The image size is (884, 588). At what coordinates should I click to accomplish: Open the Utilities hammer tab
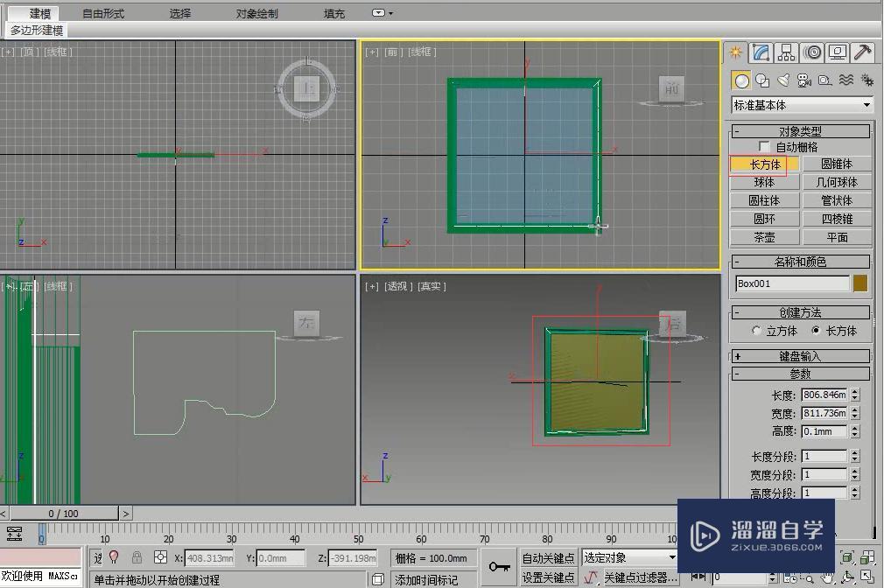pos(863,53)
